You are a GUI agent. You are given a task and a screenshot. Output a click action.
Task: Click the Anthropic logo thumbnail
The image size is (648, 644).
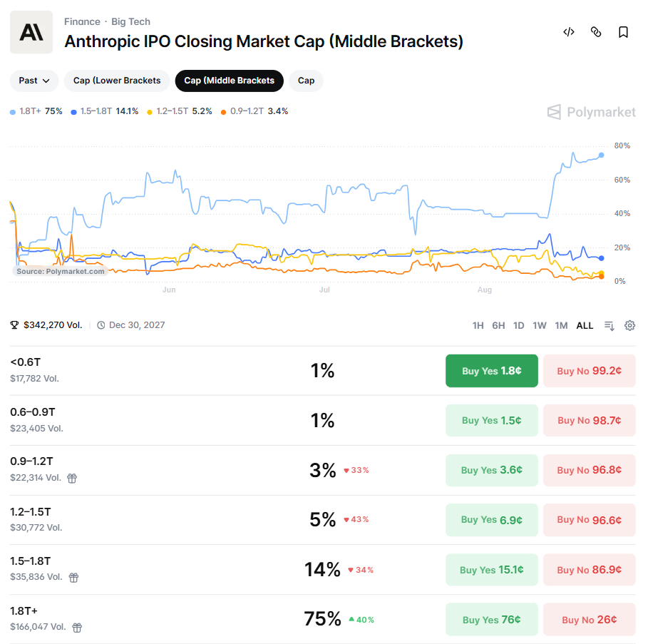tap(31, 32)
